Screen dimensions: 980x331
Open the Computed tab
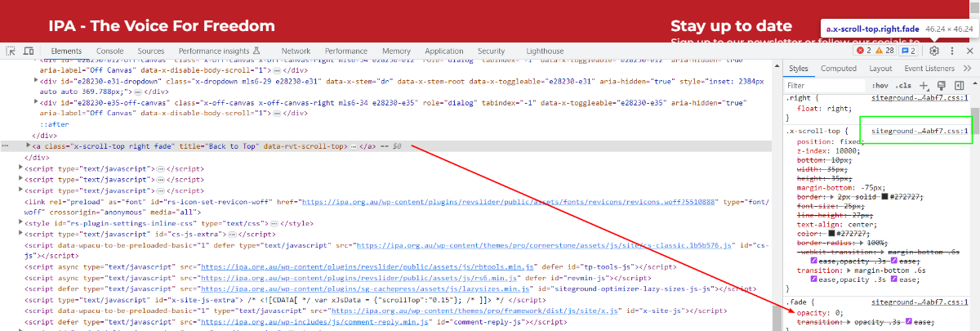click(839, 69)
